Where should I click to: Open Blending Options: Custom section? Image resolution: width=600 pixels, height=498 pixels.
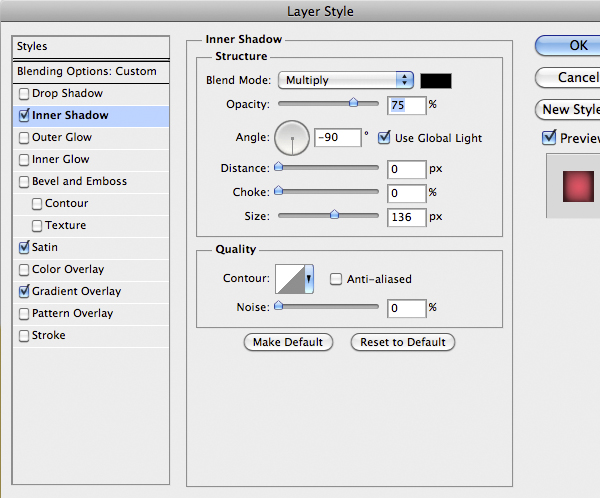[86, 72]
